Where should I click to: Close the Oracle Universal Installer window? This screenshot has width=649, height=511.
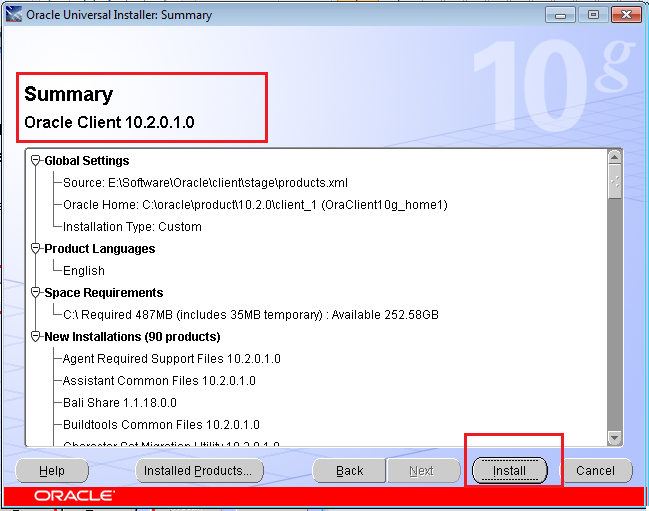[626, 15]
